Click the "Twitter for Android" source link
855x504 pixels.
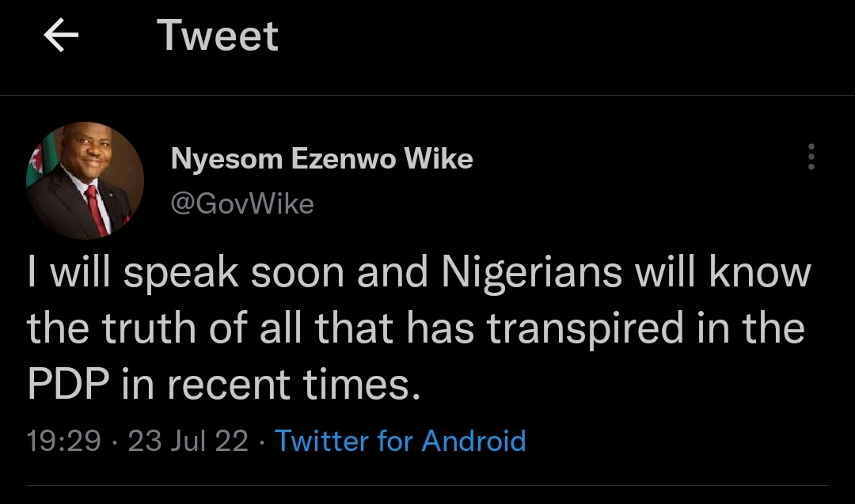[x=400, y=440]
